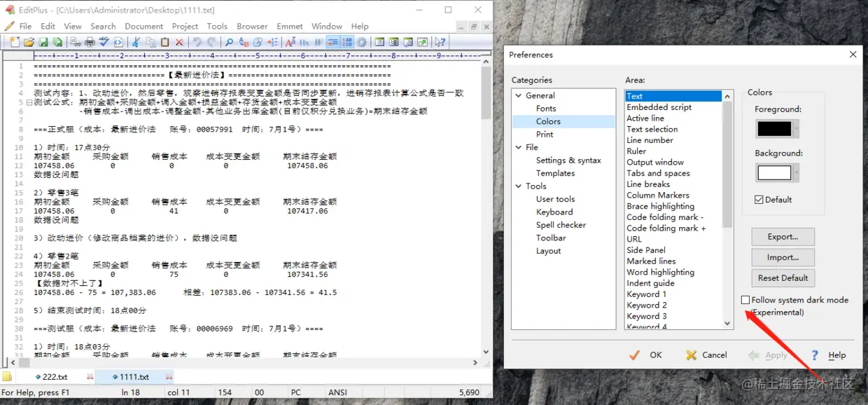
Task: Close the 222.txt document tab icon
Action: click(90, 377)
